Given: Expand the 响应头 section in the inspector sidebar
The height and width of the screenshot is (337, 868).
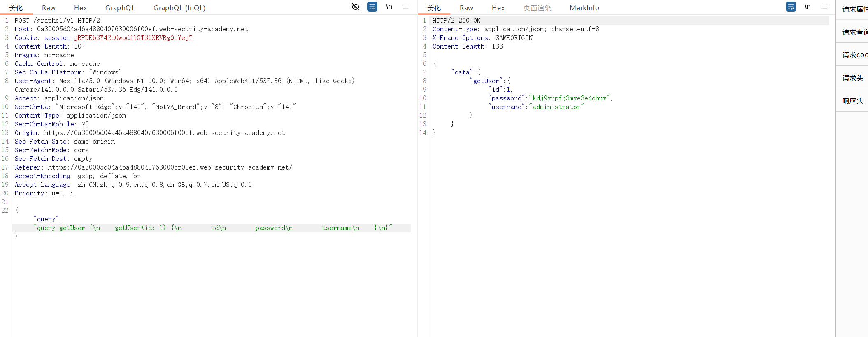Looking at the screenshot, I should click(x=852, y=100).
